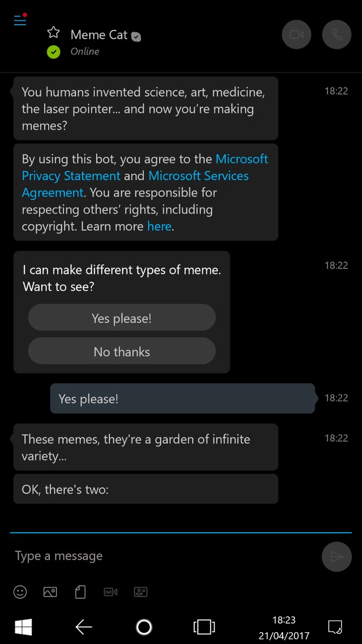Attach a picture to the message
This screenshot has height=644, width=362.
(50, 592)
